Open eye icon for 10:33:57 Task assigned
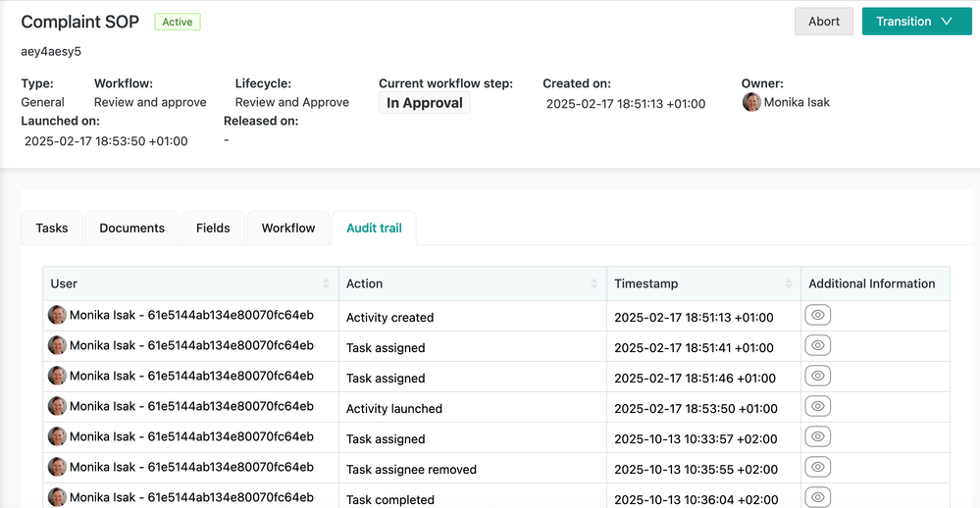Image resolution: width=980 pixels, height=508 pixels. (818, 437)
